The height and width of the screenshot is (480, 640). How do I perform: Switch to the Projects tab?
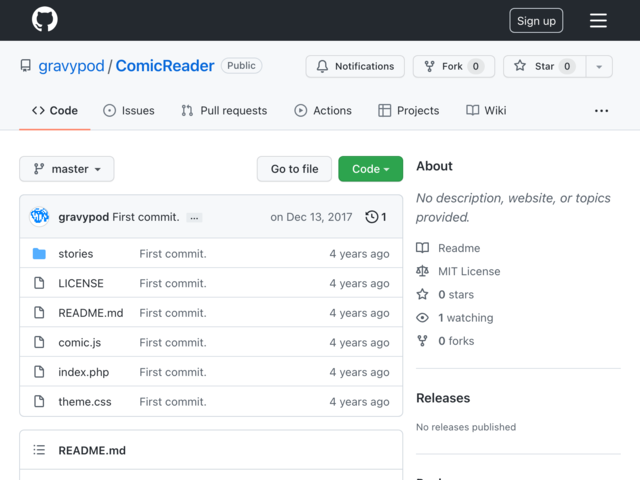pos(409,111)
